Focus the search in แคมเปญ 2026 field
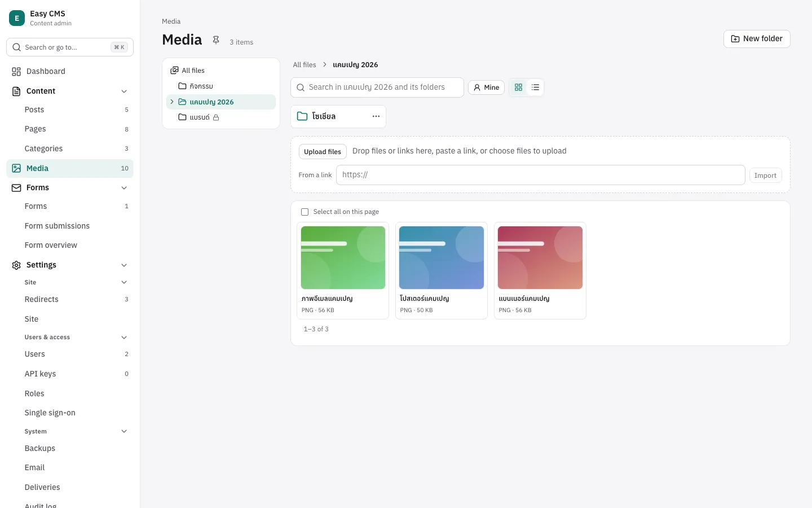 coord(377,87)
